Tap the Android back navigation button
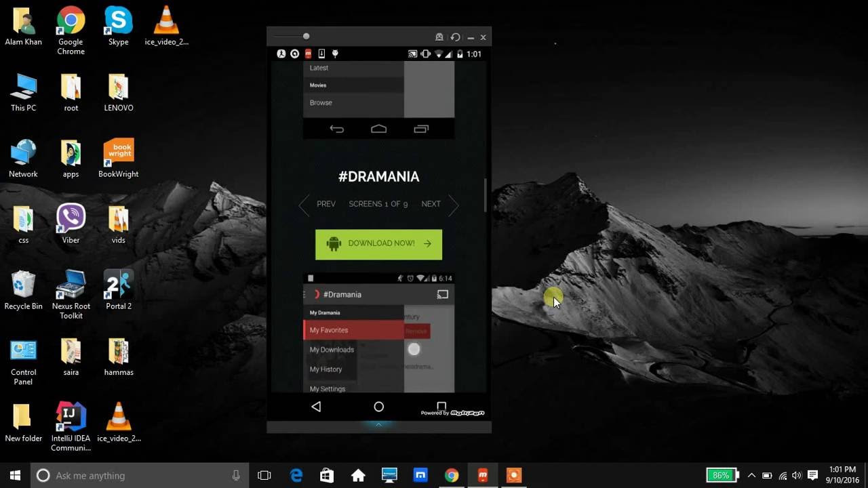Viewport: 868px width, 488px height. click(x=316, y=407)
